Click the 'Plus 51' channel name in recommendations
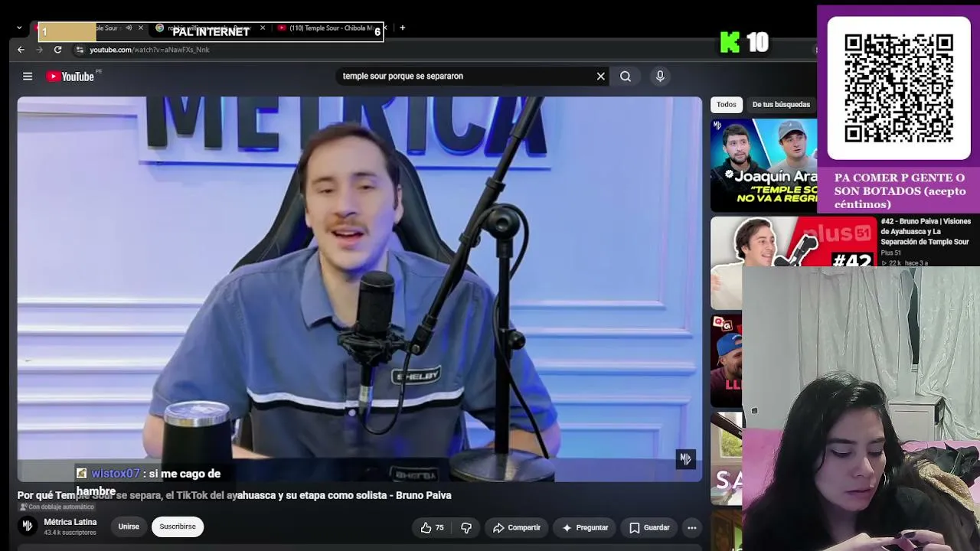 (x=890, y=253)
